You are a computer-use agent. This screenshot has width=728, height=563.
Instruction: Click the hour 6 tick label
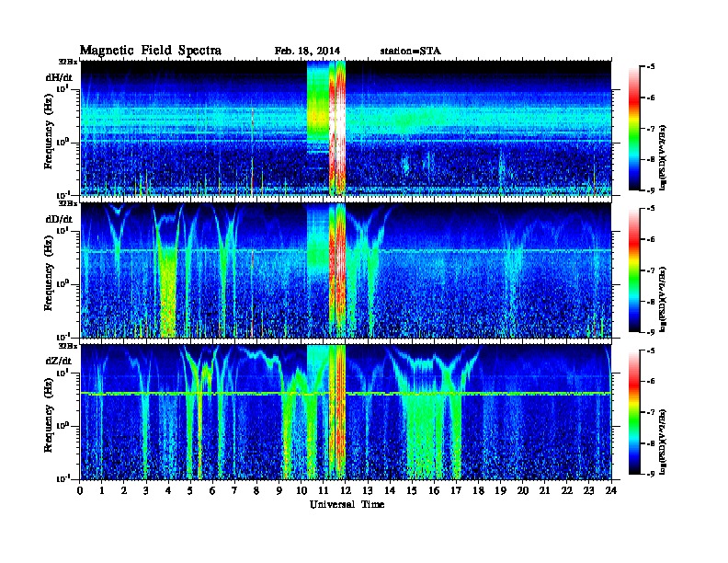212,490
